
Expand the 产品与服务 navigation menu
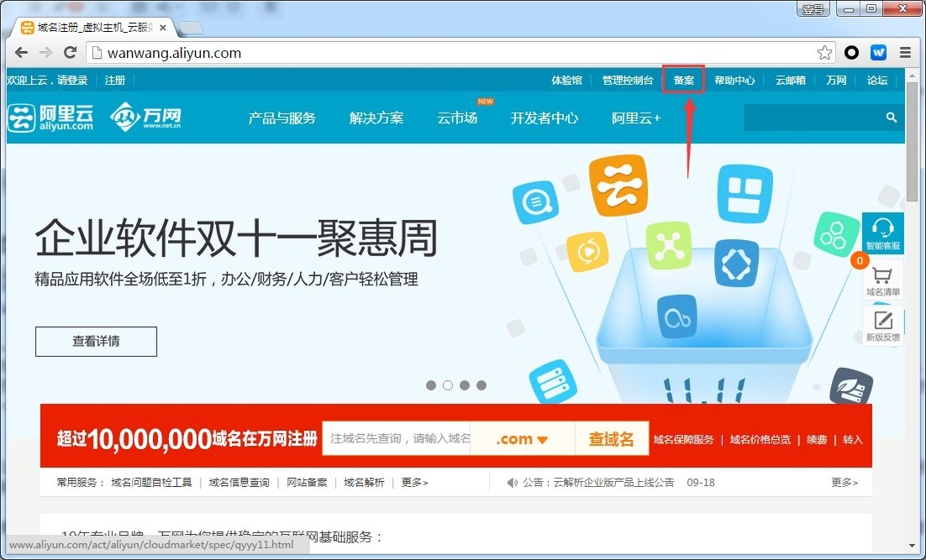tap(281, 118)
